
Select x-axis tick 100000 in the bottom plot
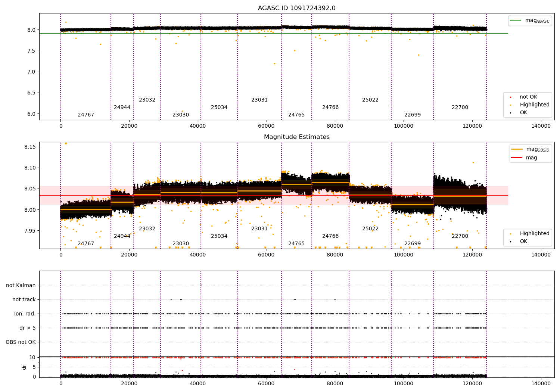pos(404,384)
